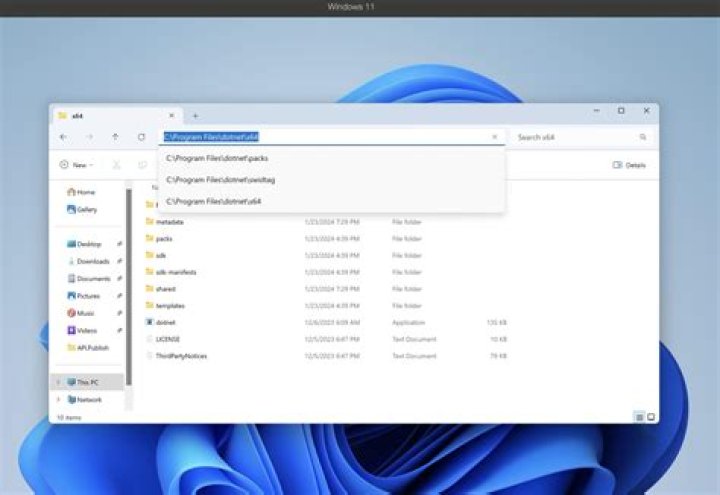This screenshot has height=495, width=720.
Task: Select the packs folder icon
Action: point(150,238)
